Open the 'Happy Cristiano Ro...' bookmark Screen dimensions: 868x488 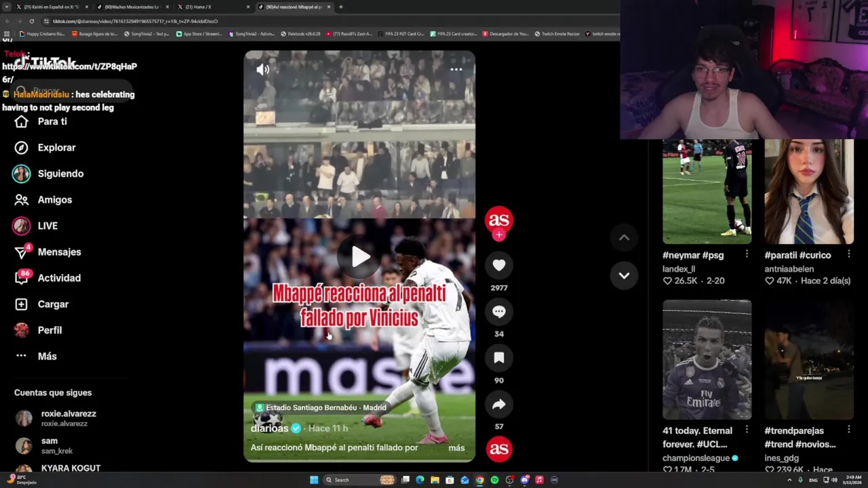tap(42, 34)
